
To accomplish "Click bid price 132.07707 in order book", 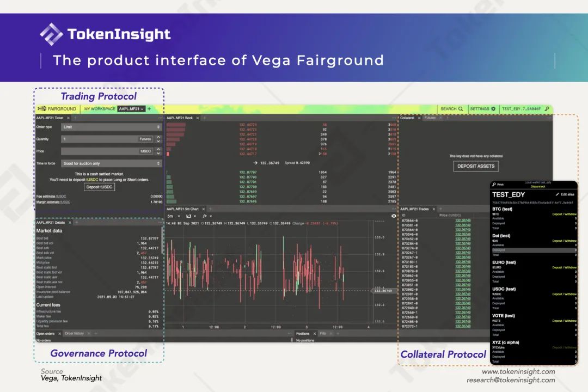I will [x=248, y=172].
